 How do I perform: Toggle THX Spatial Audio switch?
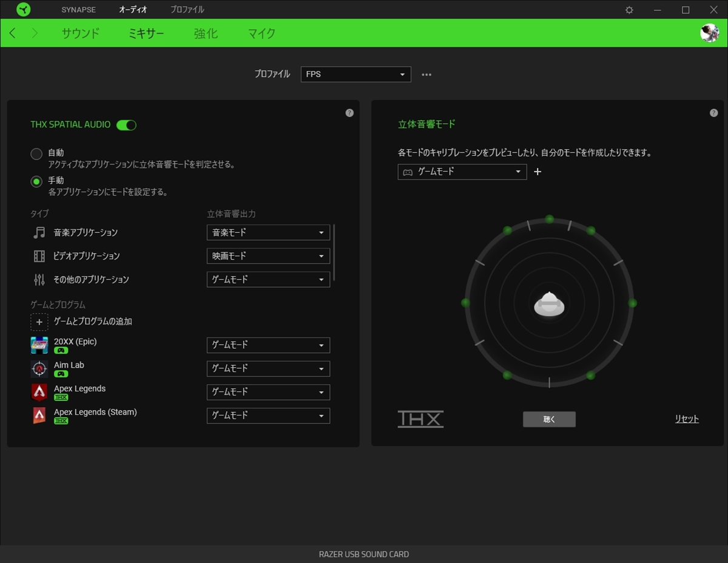[x=126, y=125]
